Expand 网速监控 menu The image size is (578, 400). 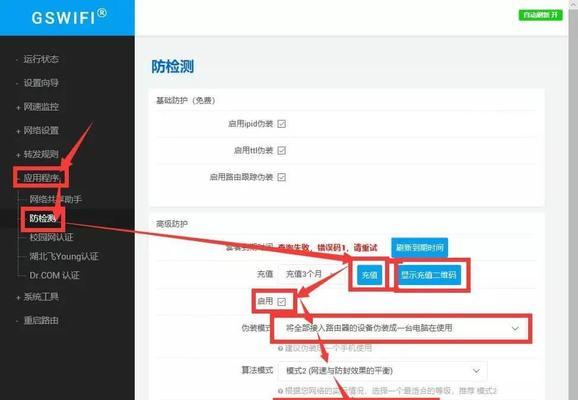[41, 107]
